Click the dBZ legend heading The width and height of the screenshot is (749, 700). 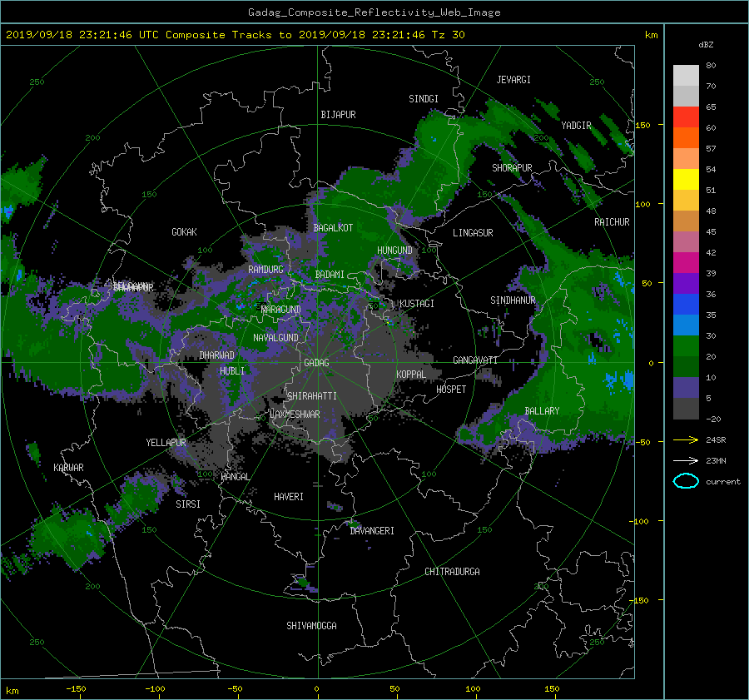pos(706,45)
